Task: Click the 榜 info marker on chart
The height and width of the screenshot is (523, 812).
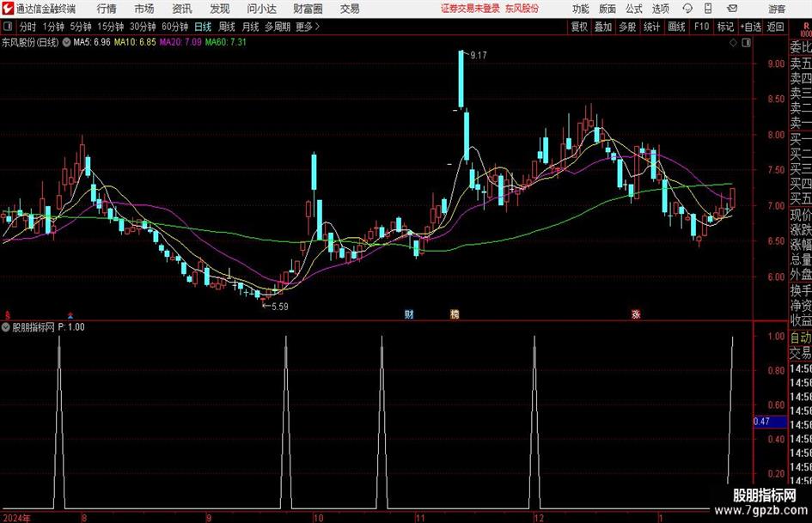Action: (455, 314)
